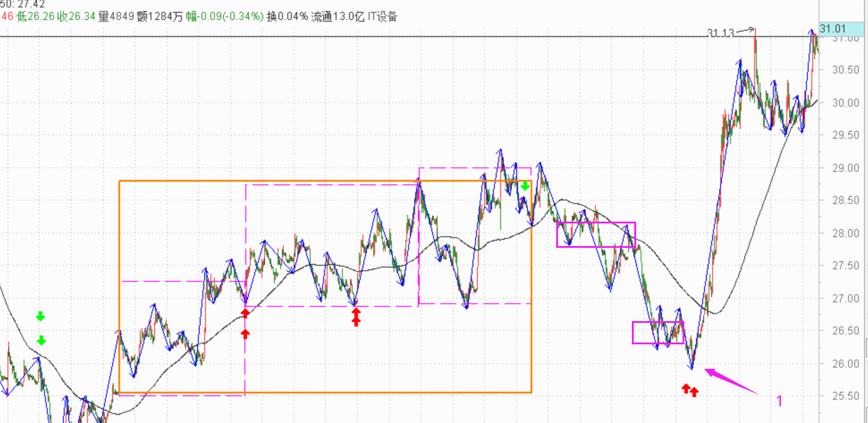
Task: Click the red up arrow at 27.00 on dashed line
Action: 245,312
